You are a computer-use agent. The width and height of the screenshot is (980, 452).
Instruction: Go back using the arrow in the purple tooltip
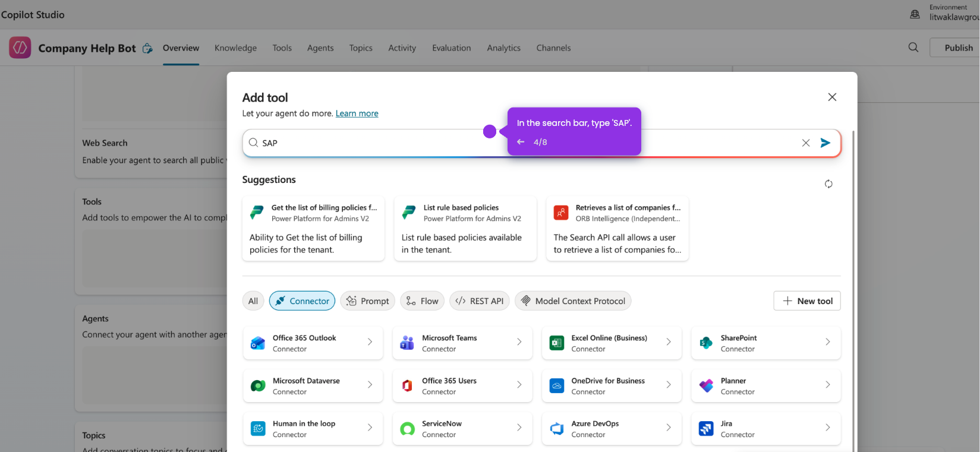521,142
